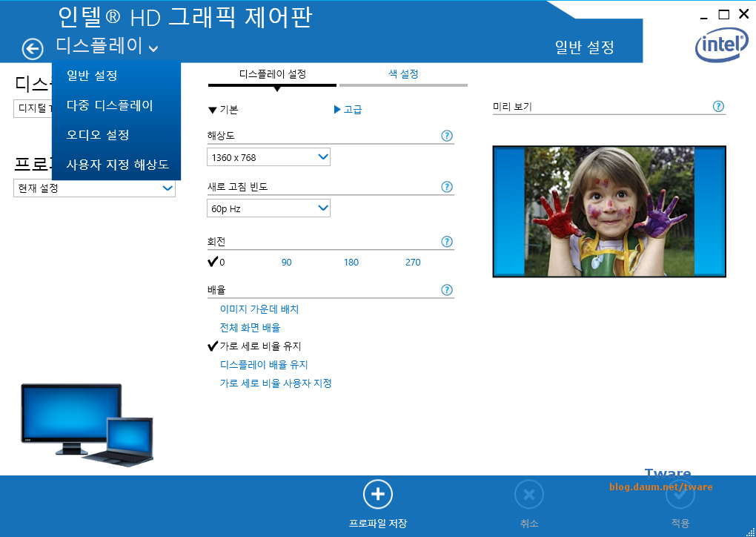Click the monitor and laptop illustration
The image size is (756, 537).
pyautogui.click(x=87, y=424)
